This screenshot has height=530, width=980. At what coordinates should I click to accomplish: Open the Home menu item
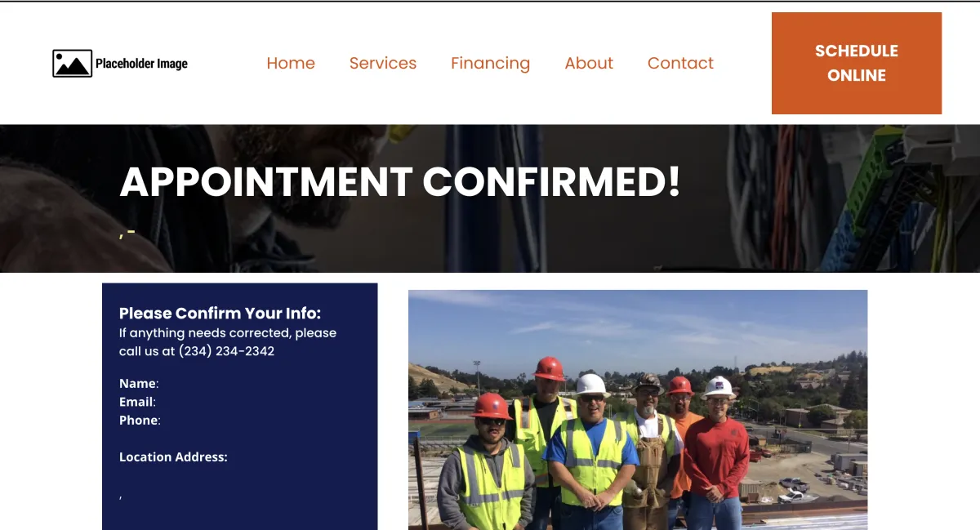291,63
